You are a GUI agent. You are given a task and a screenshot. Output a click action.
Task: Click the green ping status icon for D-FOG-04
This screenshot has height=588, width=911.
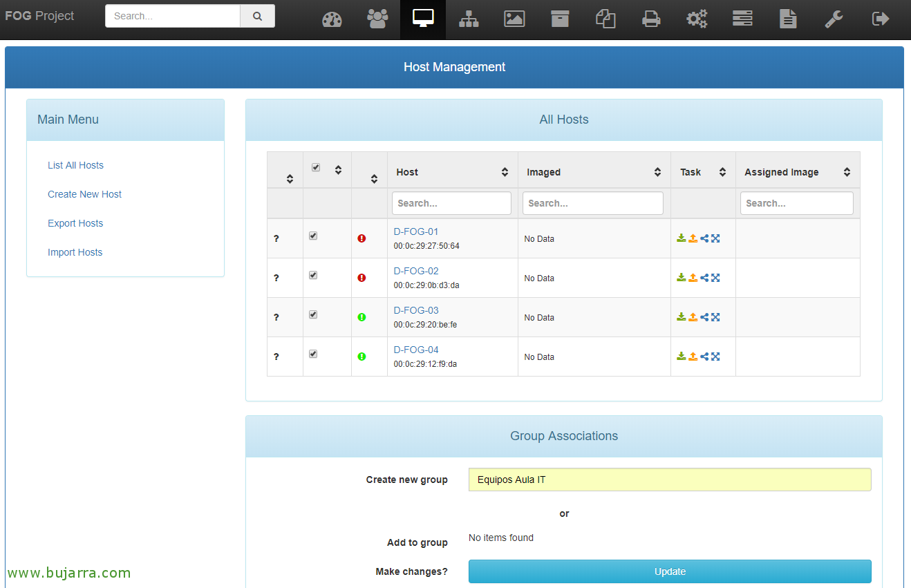tap(361, 357)
